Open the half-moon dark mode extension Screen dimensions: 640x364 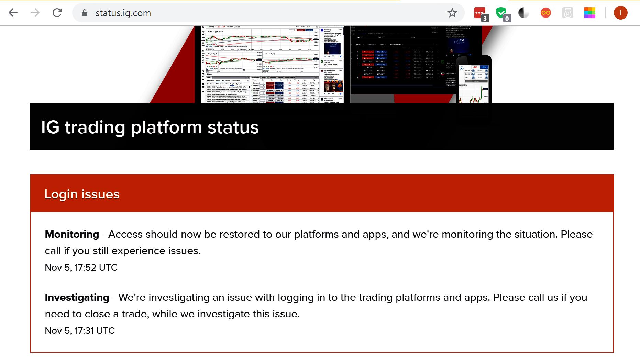click(x=524, y=13)
